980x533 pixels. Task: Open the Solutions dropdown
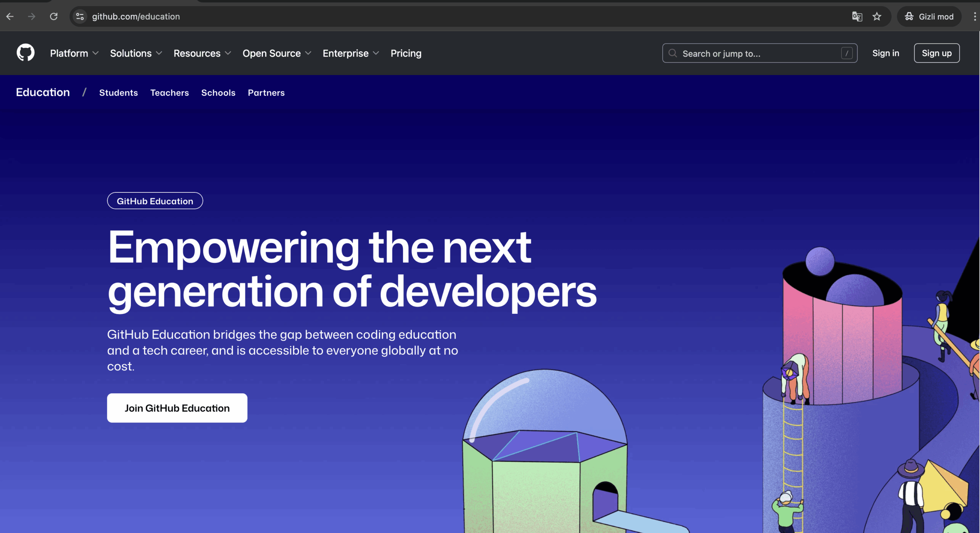[x=136, y=53]
